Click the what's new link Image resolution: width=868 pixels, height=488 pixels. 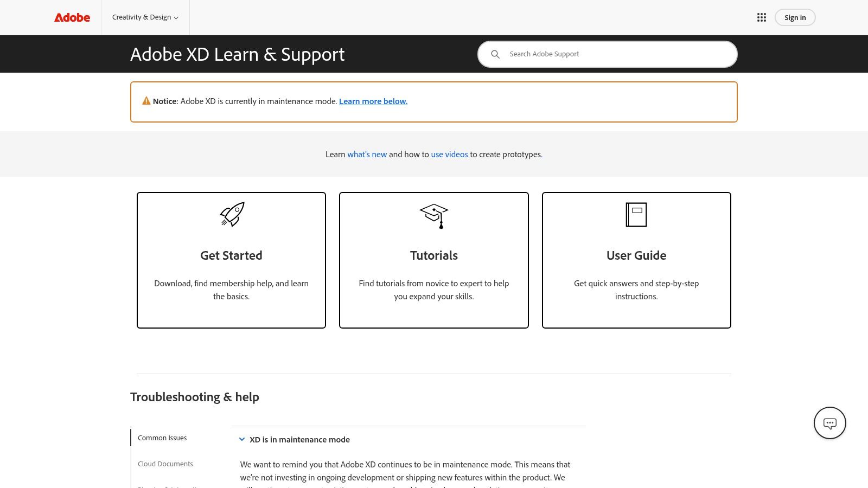pyautogui.click(x=367, y=154)
